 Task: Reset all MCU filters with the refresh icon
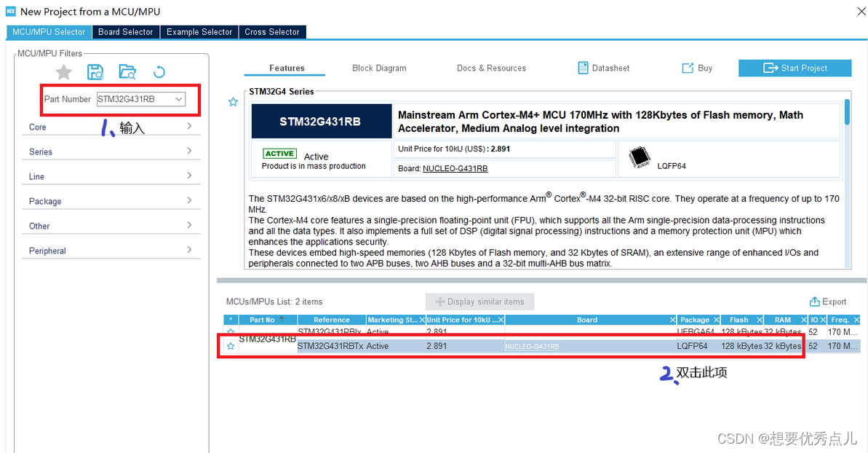[159, 72]
